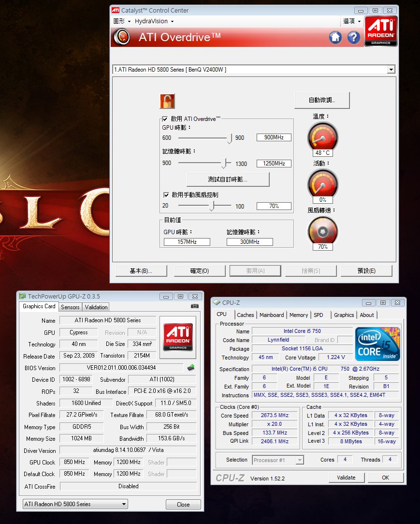
Task: Open CPU-Z Mainboard tab
Action: (272, 315)
